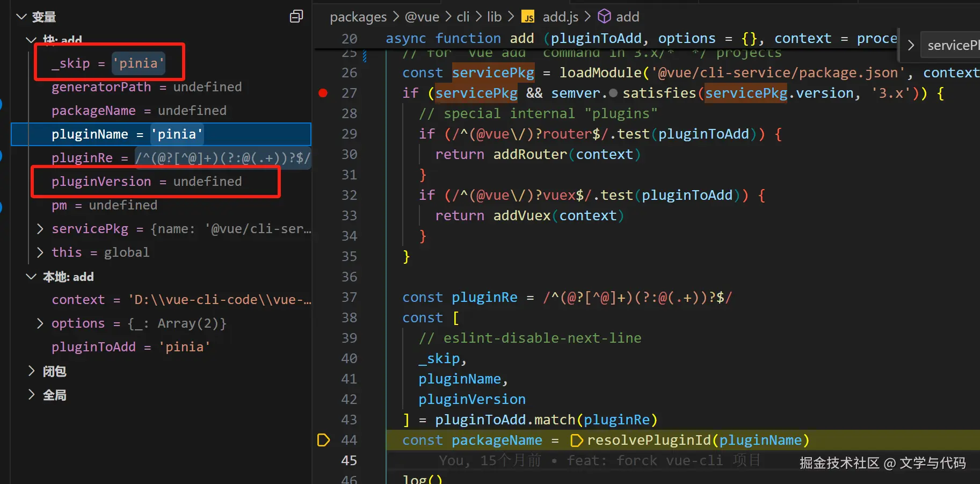Click 'semver' on line 27
This screenshot has height=484, width=980.
[576, 93]
